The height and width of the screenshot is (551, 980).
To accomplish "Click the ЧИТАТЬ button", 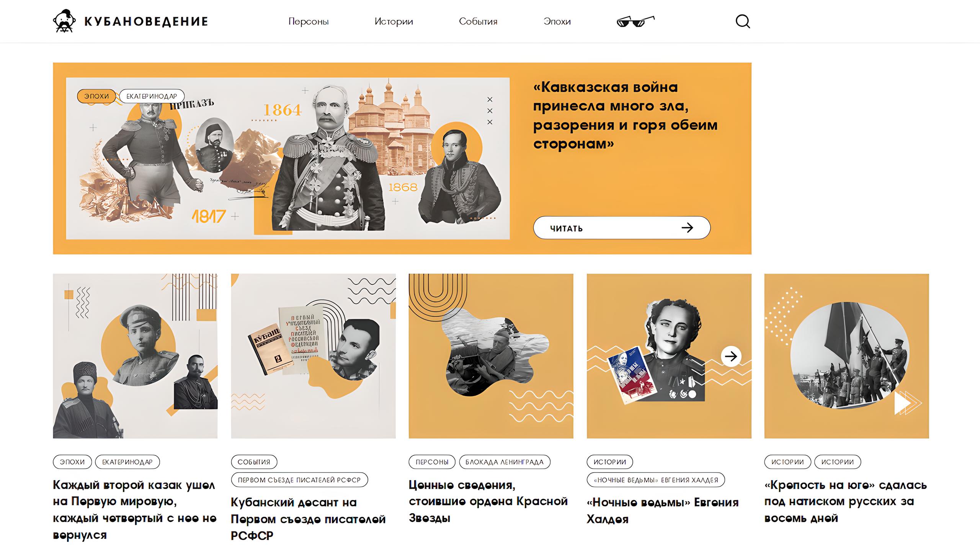I will [622, 228].
